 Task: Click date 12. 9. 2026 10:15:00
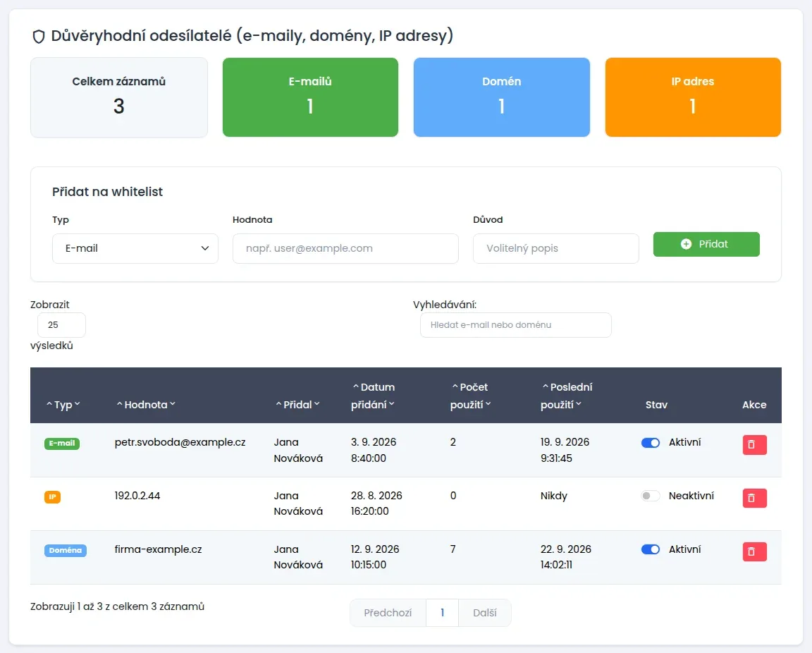(x=375, y=557)
